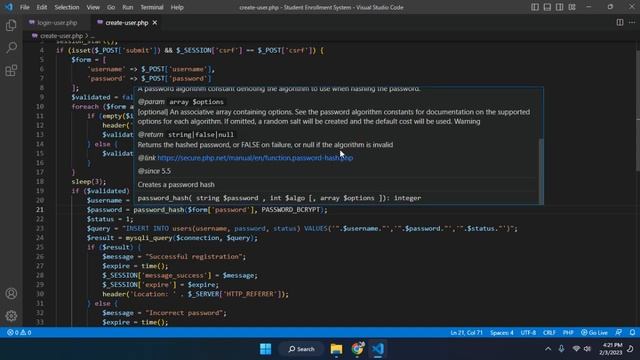Screen dimensions: 640x360
Task: Change indentation via Spaces: 4
Action: (x=502, y=333)
